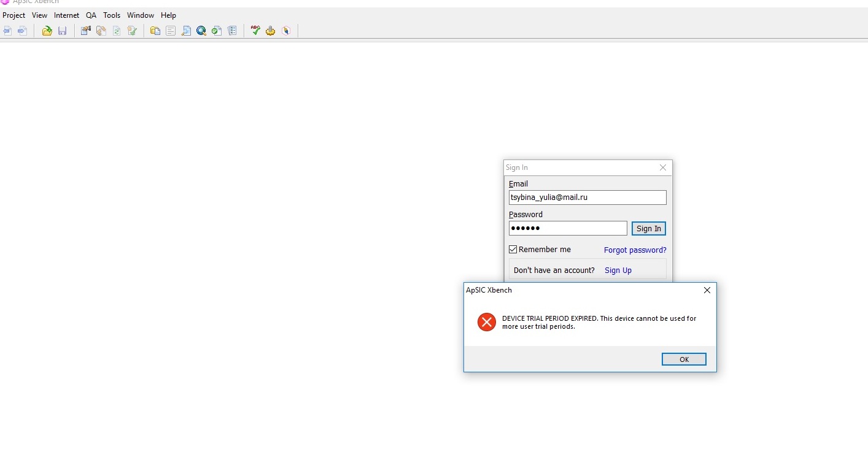
Task: Click the "Don't have an account?" text
Action: pyautogui.click(x=554, y=271)
